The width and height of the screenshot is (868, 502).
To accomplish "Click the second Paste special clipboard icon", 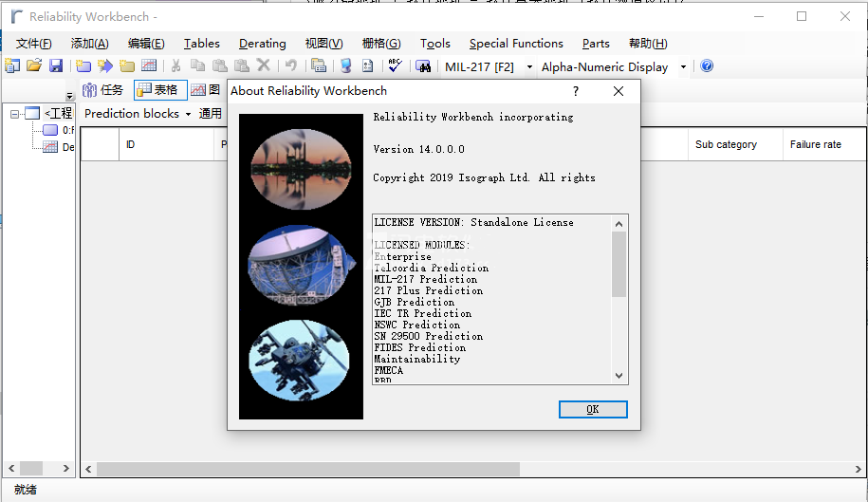I will pyautogui.click(x=241, y=65).
